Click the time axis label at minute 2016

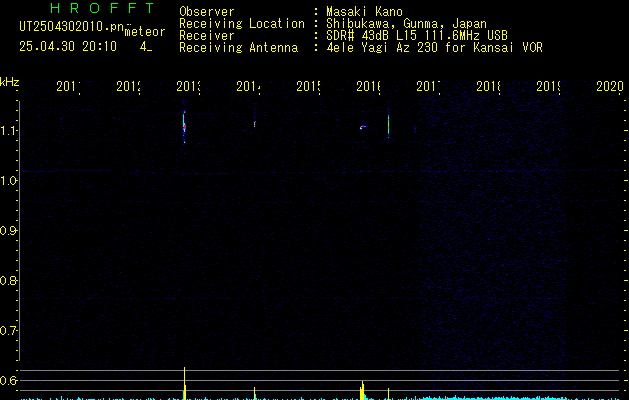click(x=368, y=86)
